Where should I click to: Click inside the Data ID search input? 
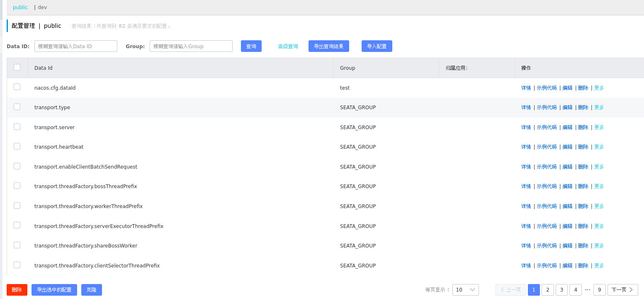pyautogui.click(x=75, y=46)
